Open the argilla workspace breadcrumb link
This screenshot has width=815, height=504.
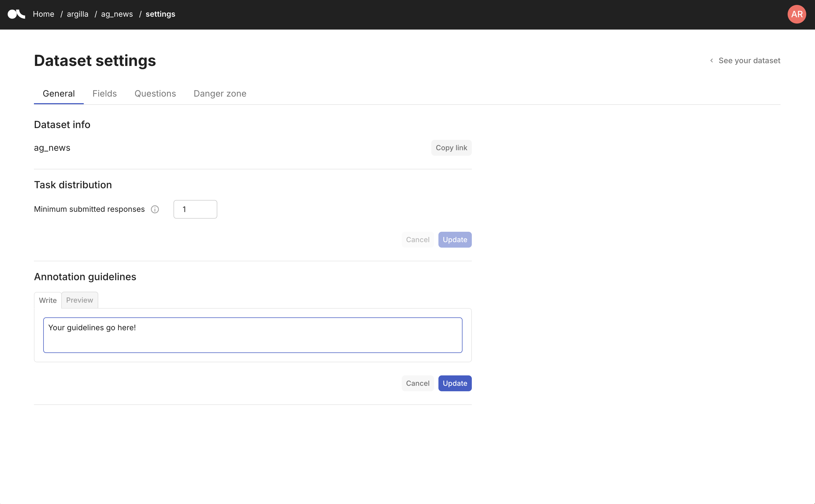77,14
